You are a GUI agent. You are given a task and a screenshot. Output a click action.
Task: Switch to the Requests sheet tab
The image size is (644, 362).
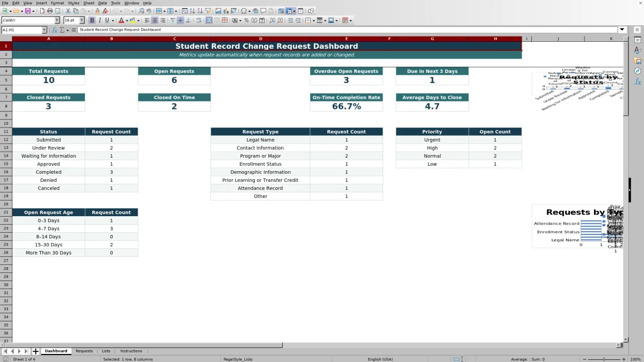click(x=84, y=351)
